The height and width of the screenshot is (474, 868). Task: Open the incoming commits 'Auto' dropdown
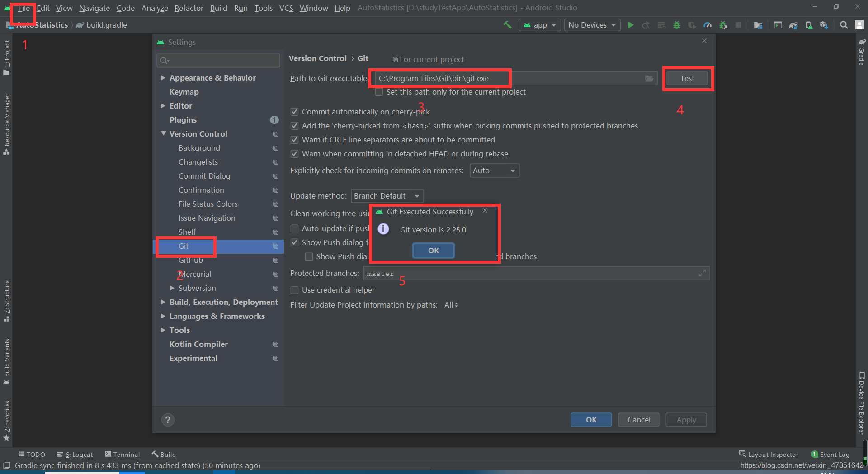point(494,171)
